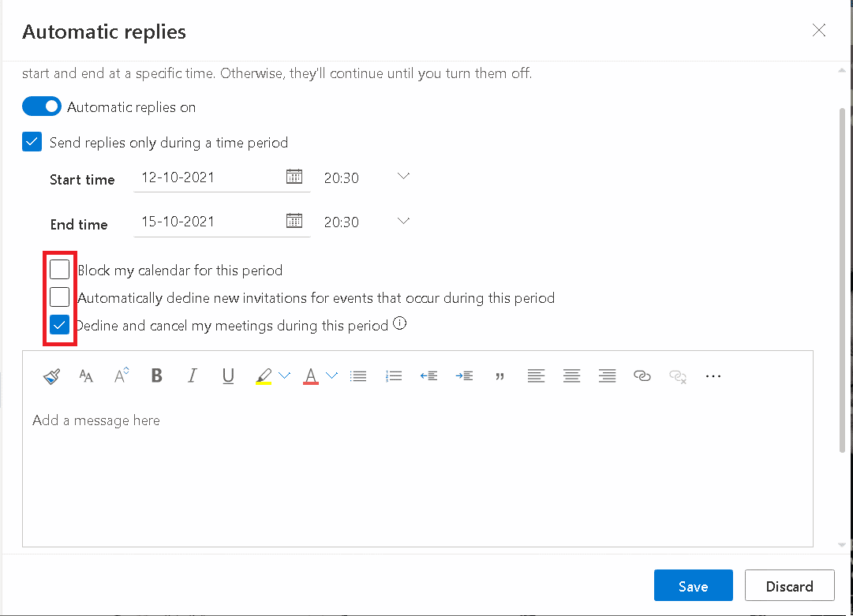Screen dimensions: 853x616
Task: Align text right
Action: coord(607,375)
